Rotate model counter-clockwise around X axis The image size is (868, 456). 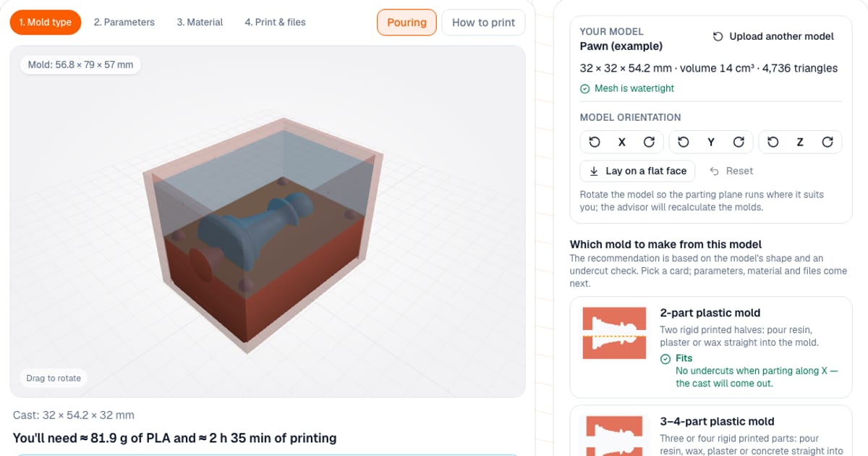[x=595, y=142]
